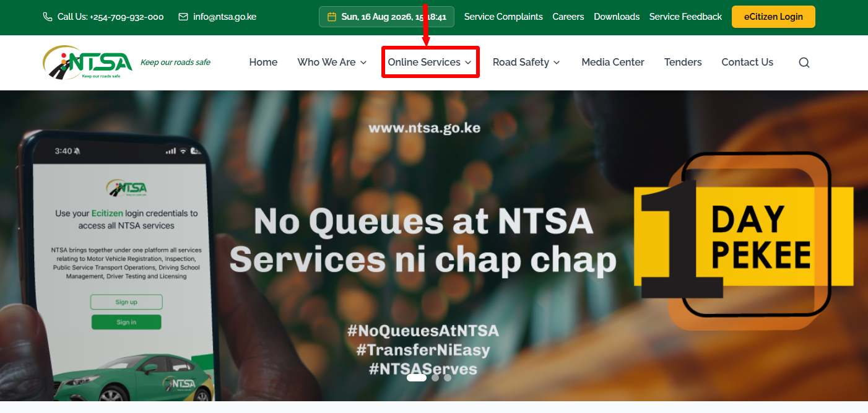Open the Road Safety menu
Image resolution: width=868 pixels, height=413 pixels.
click(527, 62)
